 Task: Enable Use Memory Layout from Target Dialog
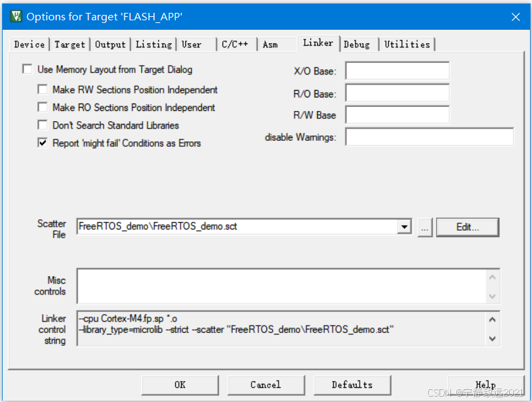click(x=28, y=69)
